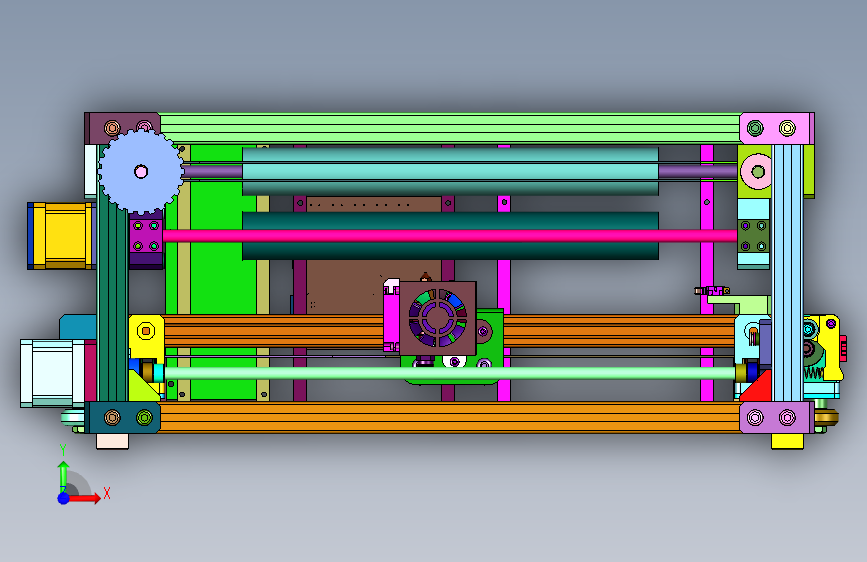Screen dimensions: 867x562
Task: Click the blue Z axis ball of triad
Action: tap(64, 498)
